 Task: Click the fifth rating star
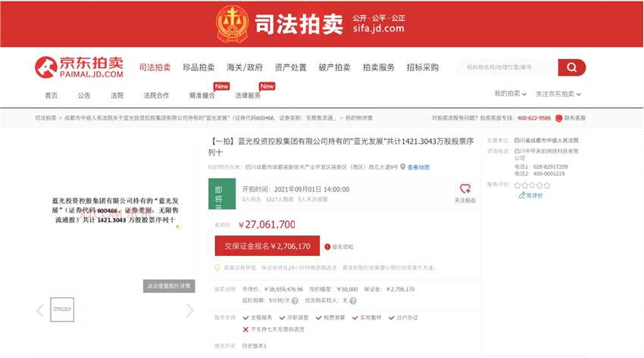pos(547,185)
